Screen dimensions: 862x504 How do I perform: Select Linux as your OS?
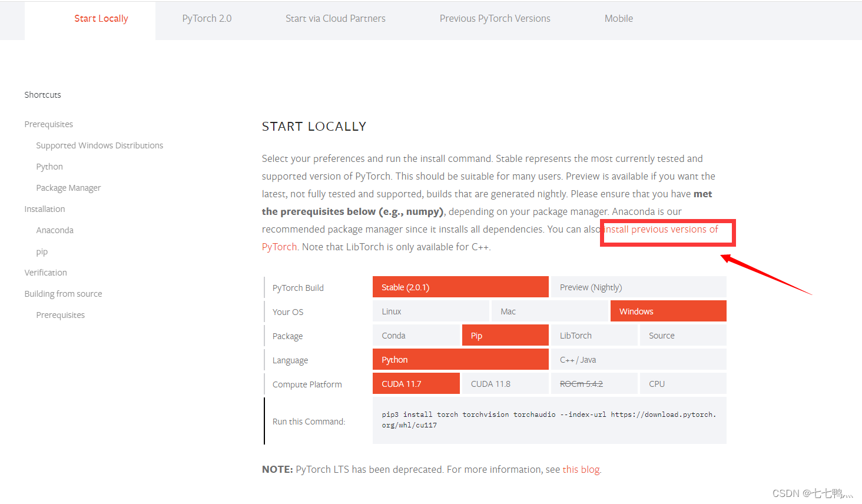pyautogui.click(x=431, y=311)
